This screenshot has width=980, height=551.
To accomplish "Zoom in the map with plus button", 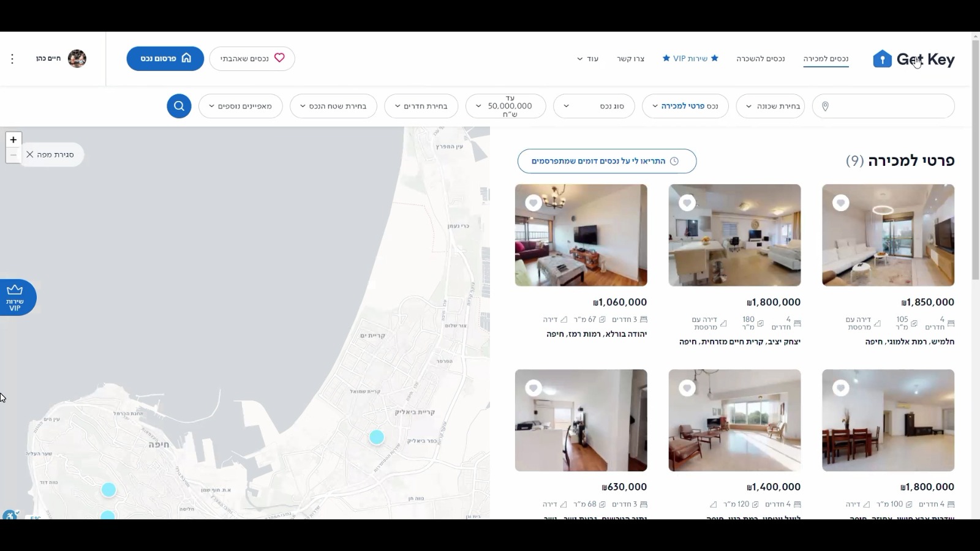I will [13, 140].
